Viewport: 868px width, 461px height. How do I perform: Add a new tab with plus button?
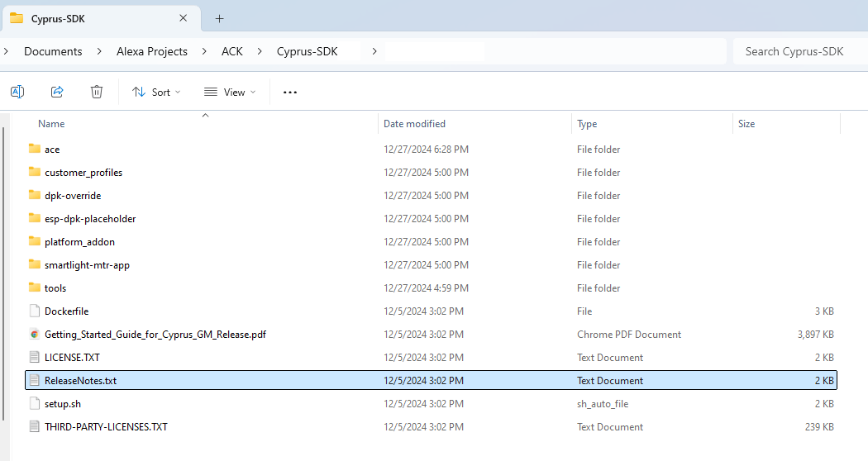pyautogui.click(x=219, y=19)
